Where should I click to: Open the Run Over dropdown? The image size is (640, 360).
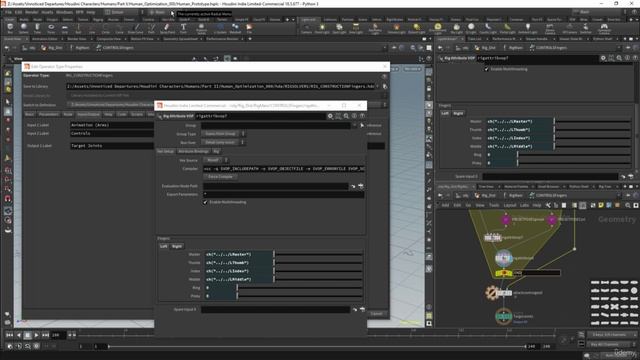click(x=223, y=142)
